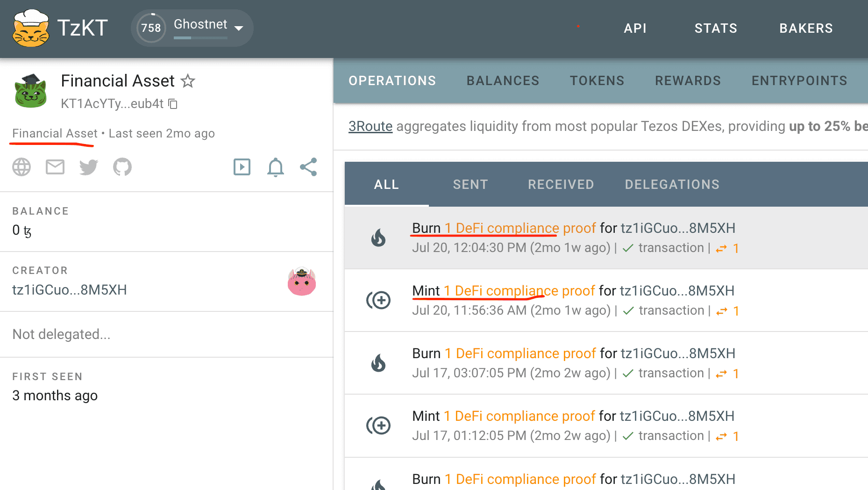The height and width of the screenshot is (490, 868).
Task: Open the website globe icon
Action: (x=21, y=167)
